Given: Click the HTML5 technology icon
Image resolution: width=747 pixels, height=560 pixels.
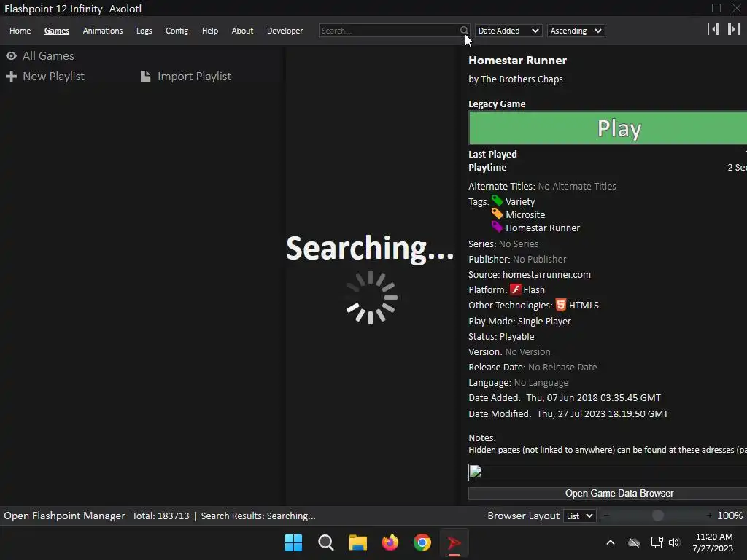Looking at the screenshot, I should 561,305.
